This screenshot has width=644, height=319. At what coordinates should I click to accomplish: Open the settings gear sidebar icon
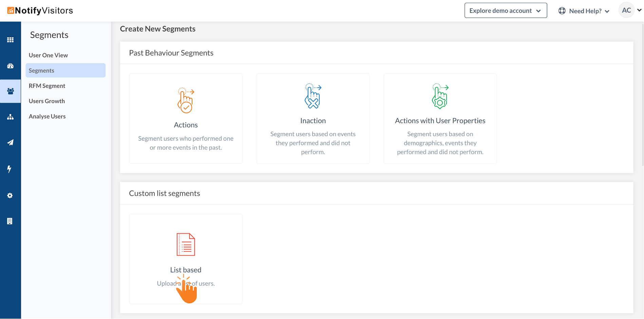(10, 195)
